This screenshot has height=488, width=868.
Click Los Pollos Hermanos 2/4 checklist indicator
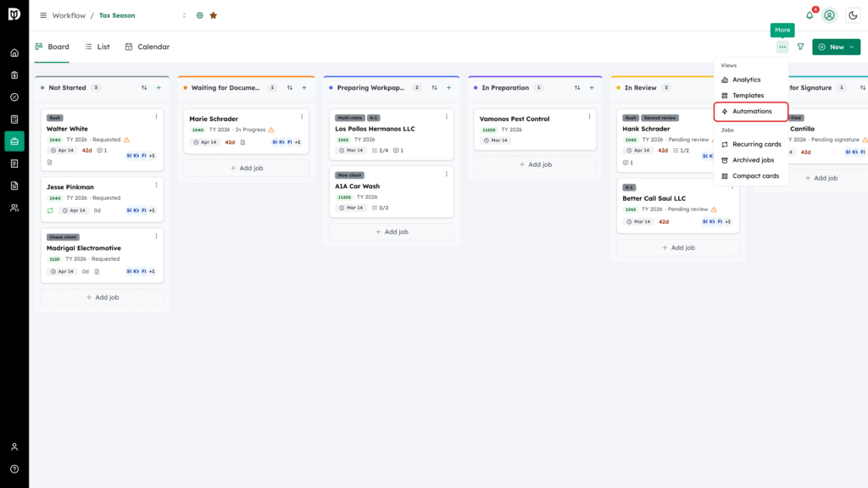(x=381, y=151)
